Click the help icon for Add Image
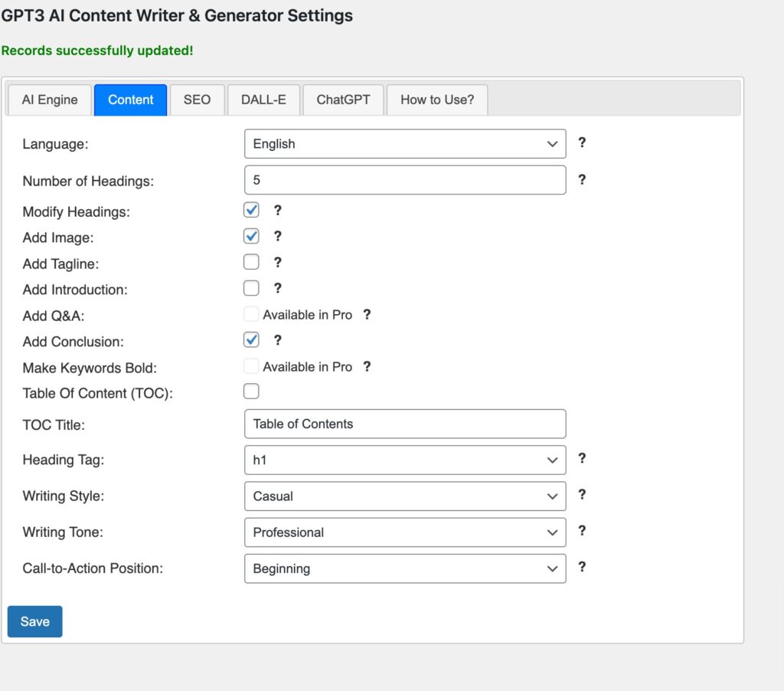The width and height of the screenshot is (784, 691). click(x=277, y=236)
